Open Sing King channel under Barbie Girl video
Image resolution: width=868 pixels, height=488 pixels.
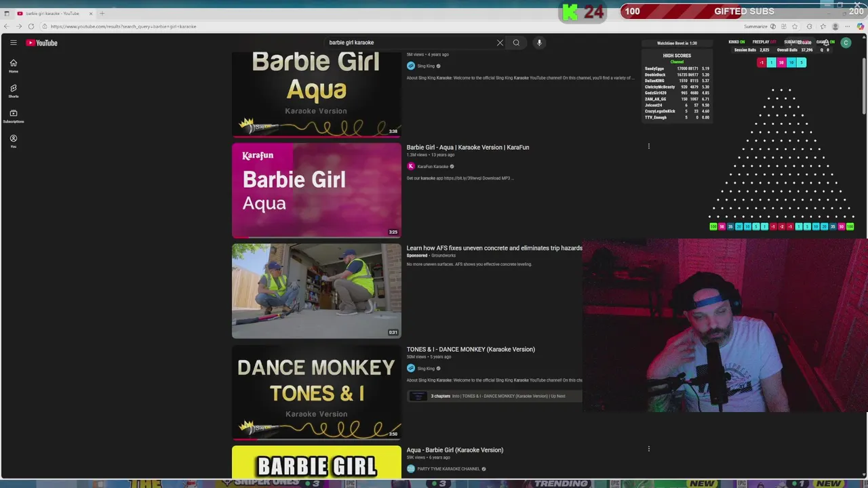426,66
